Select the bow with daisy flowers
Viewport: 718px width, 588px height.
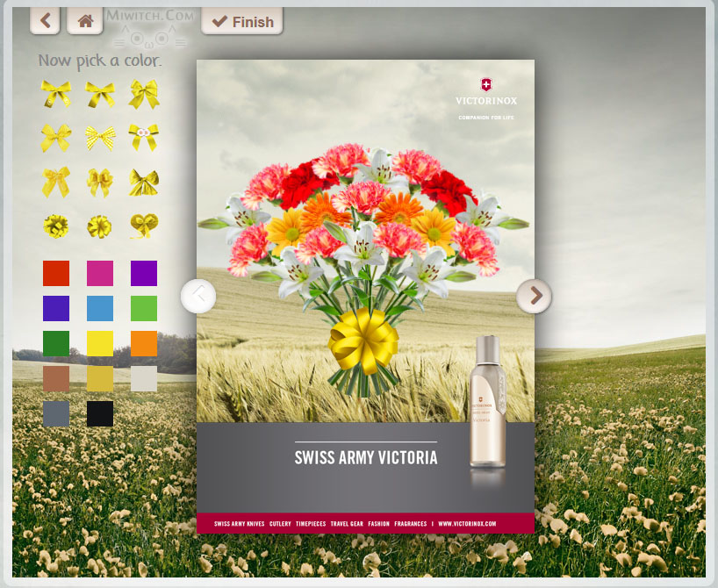(x=145, y=136)
